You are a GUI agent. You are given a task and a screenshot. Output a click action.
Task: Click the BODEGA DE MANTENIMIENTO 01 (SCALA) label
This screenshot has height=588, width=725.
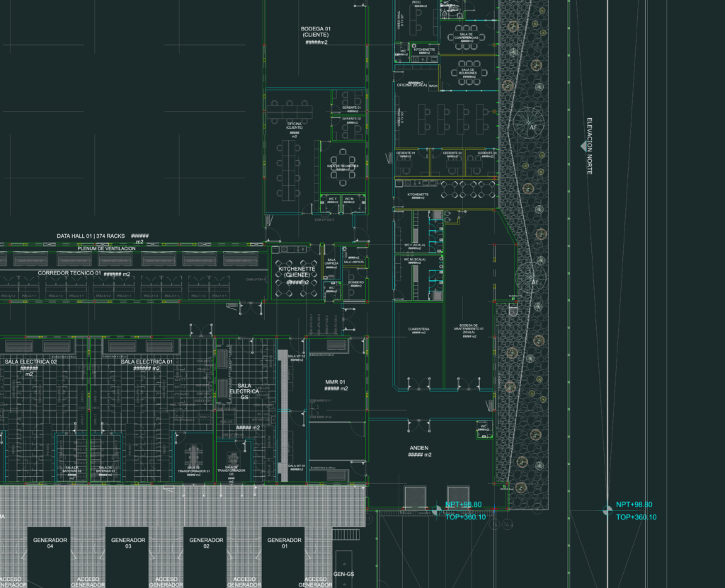[x=469, y=328]
